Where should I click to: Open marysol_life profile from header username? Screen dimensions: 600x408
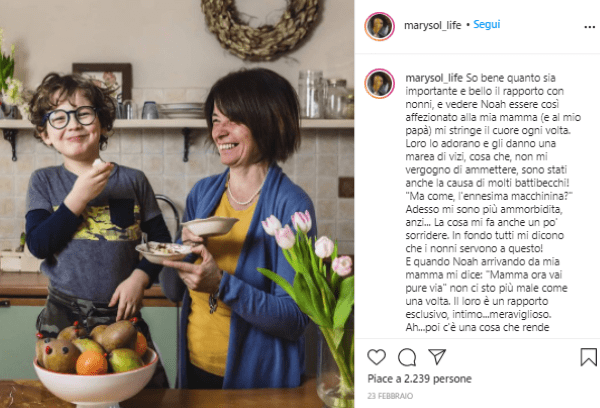[x=432, y=25]
